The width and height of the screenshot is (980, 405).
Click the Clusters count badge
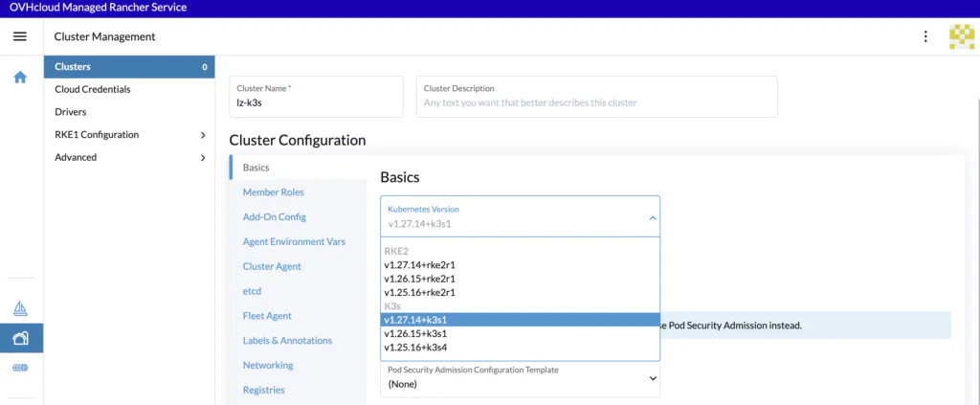click(205, 67)
